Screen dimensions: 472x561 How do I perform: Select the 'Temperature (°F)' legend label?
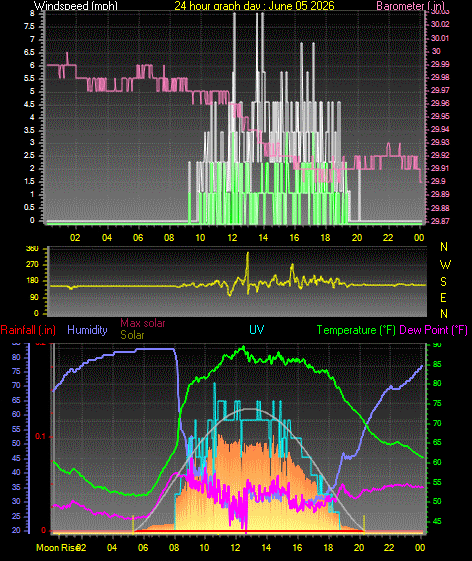pyautogui.click(x=356, y=330)
